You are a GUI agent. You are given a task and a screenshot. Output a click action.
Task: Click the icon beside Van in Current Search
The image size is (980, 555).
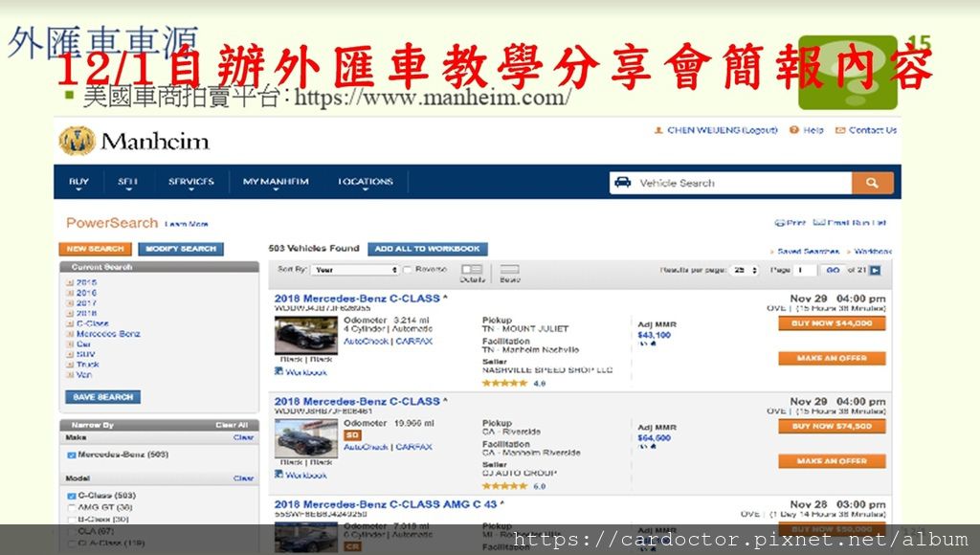(x=70, y=375)
